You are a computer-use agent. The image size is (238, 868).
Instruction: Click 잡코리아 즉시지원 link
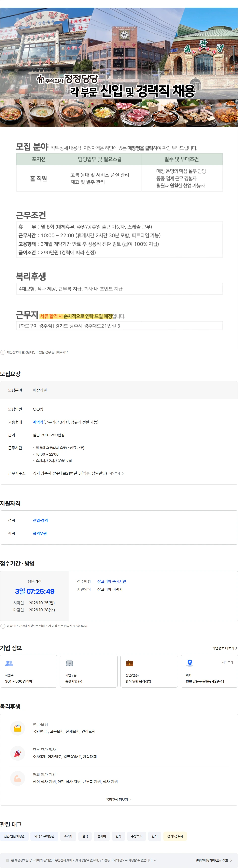coord(112,581)
